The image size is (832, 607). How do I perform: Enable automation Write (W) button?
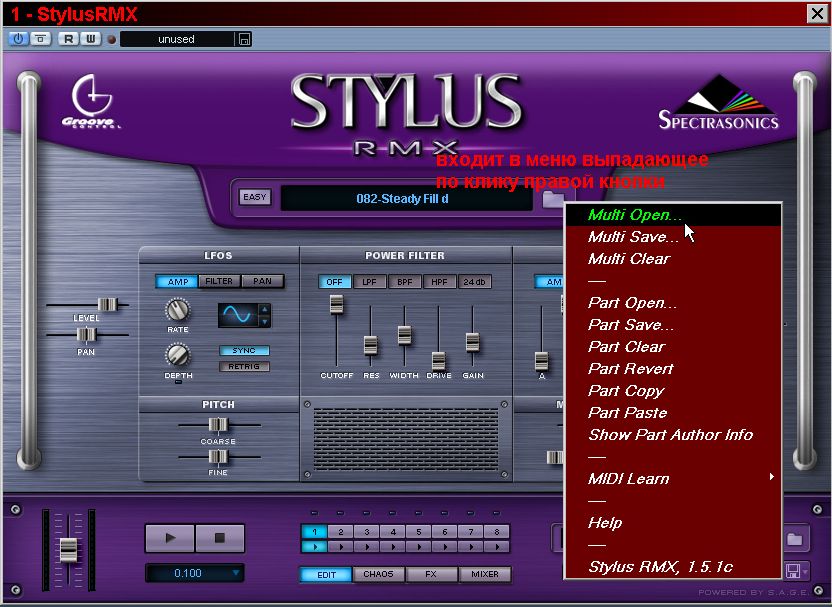91,39
